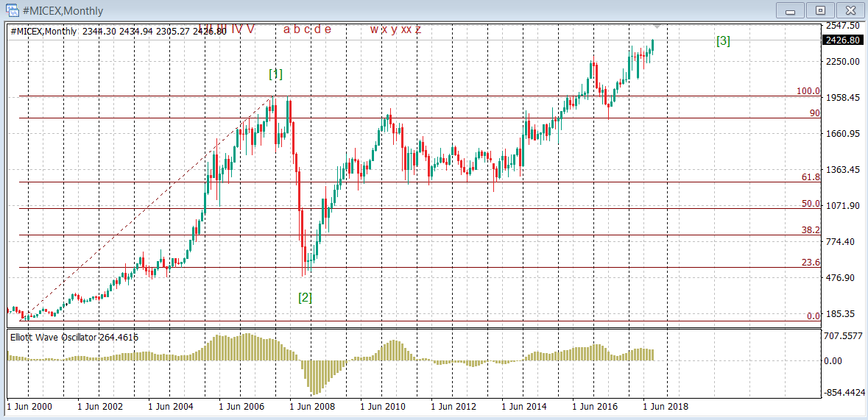Click the time axis date 1 Jun 2002
This screenshot has height=420, width=868.
tap(99, 407)
